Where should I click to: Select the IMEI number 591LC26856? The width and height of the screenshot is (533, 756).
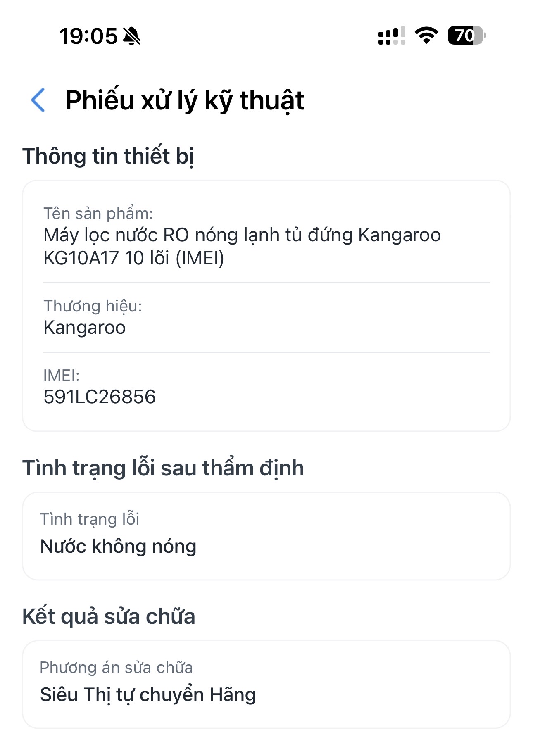[100, 397]
